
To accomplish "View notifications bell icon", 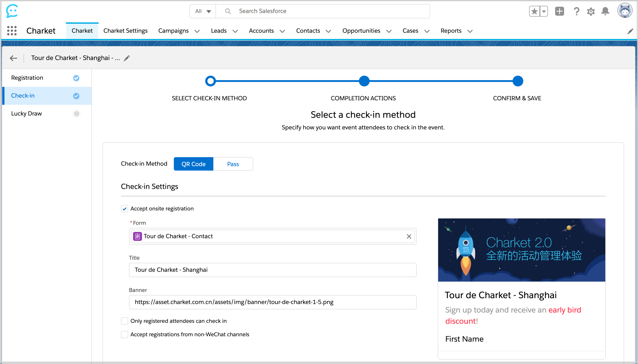I will tap(605, 11).
